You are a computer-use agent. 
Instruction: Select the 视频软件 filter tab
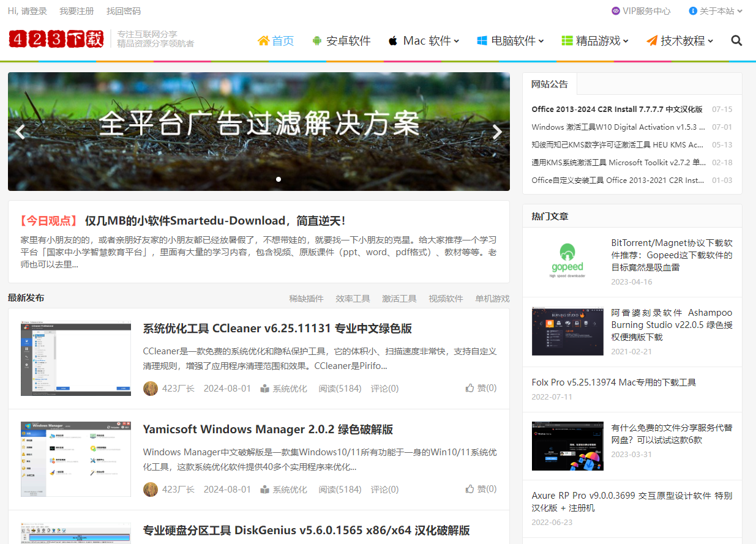[x=446, y=299]
